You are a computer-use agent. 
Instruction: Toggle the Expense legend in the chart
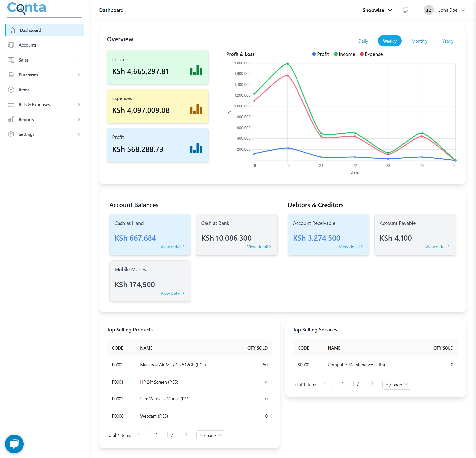pos(371,54)
